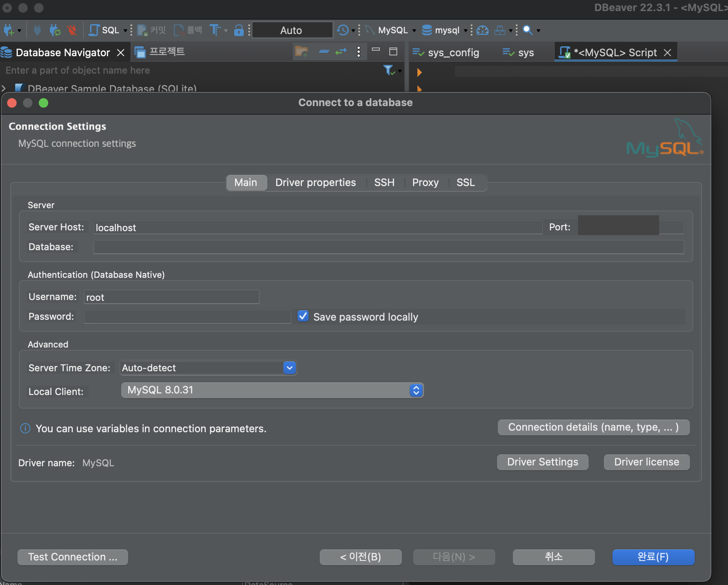Expand the search dropdown arrow
This screenshot has width=728, height=585.
(x=538, y=30)
